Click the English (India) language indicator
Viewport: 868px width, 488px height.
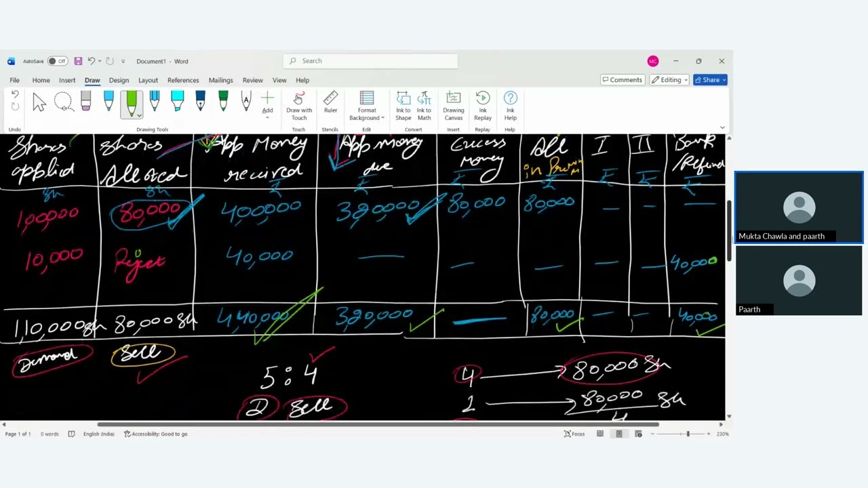click(99, 434)
